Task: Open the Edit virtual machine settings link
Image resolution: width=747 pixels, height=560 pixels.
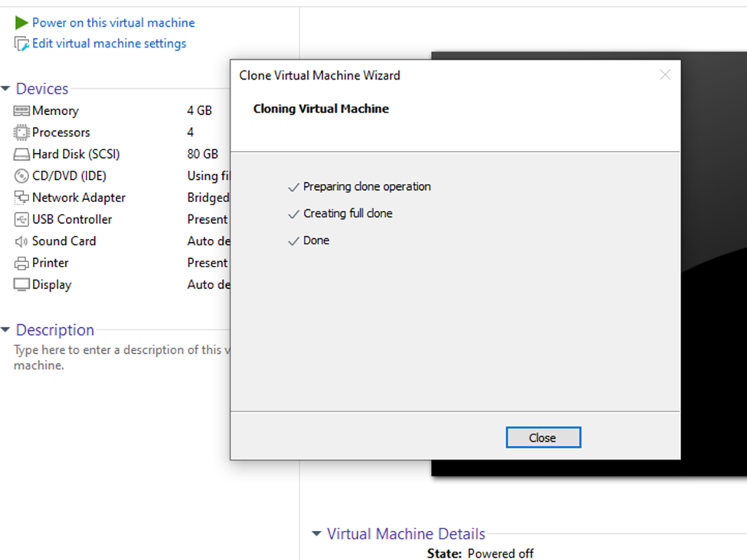Action: click(x=109, y=44)
